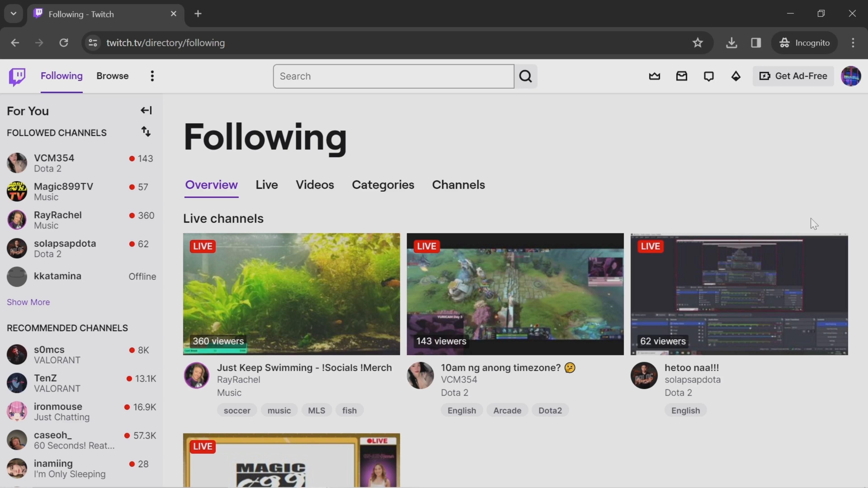Viewport: 868px width, 488px height.
Task: Open Chrome tab search dropdown
Action: pos(14,14)
